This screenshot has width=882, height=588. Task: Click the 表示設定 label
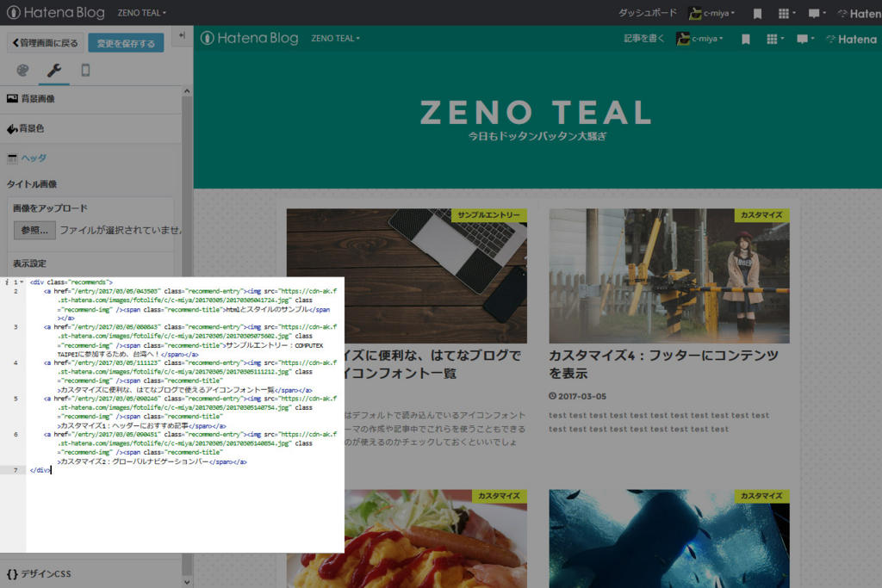click(x=30, y=263)
